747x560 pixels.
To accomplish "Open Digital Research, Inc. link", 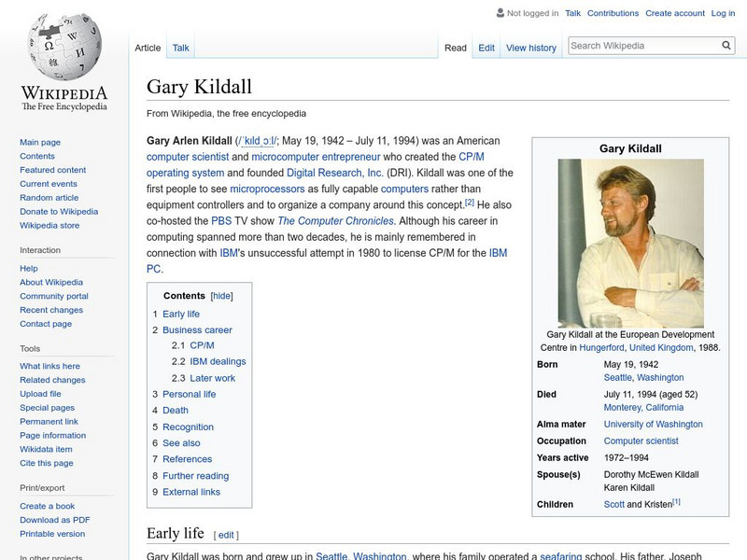I will (335, 173).
